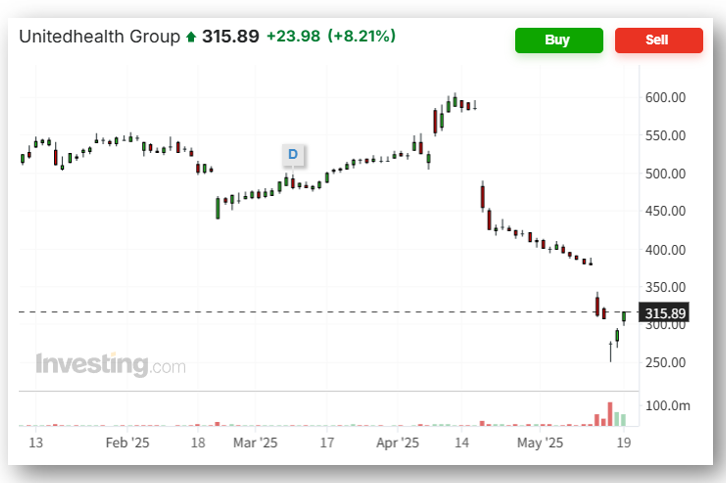Click the 350.00 price axis label
The height and width of the screenshot is (483, 726).
665,288
